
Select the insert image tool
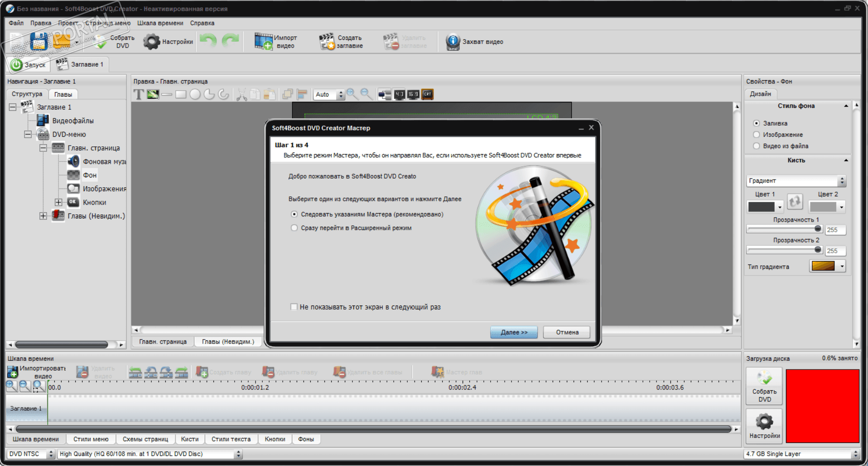click(153, 94)
